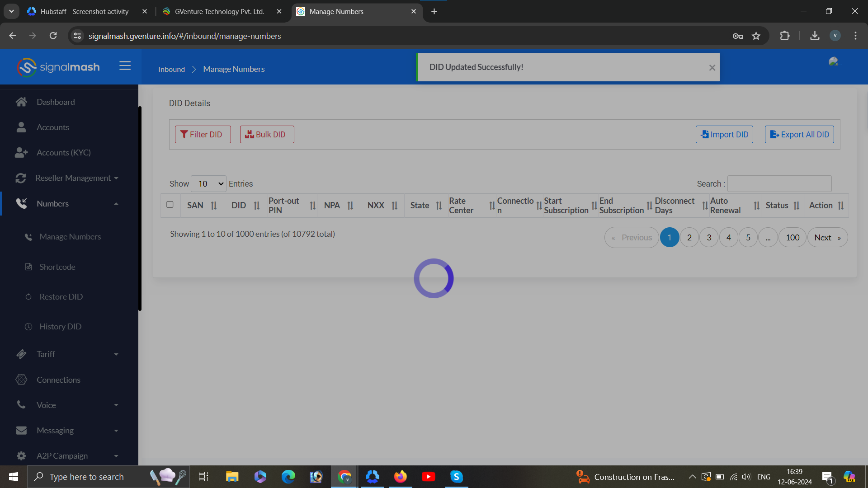Click the Export All DID button
This screenshot has width=868, height=488.
pos(799,135)
